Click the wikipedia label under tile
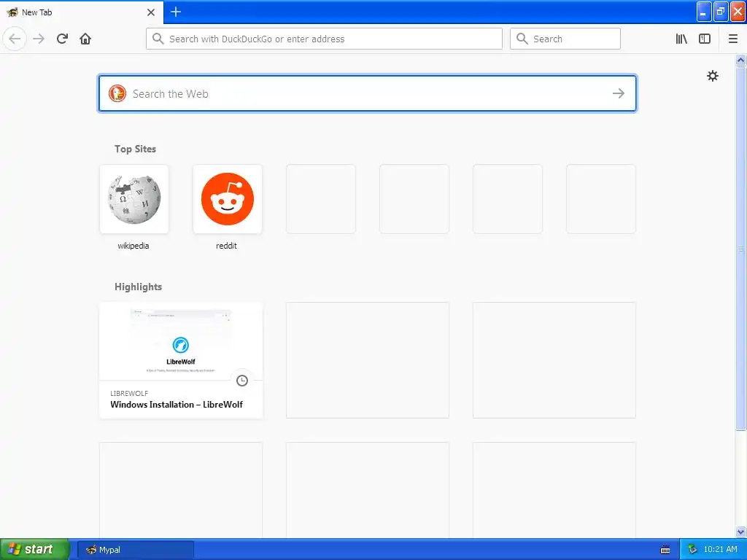 coord(133,246)
